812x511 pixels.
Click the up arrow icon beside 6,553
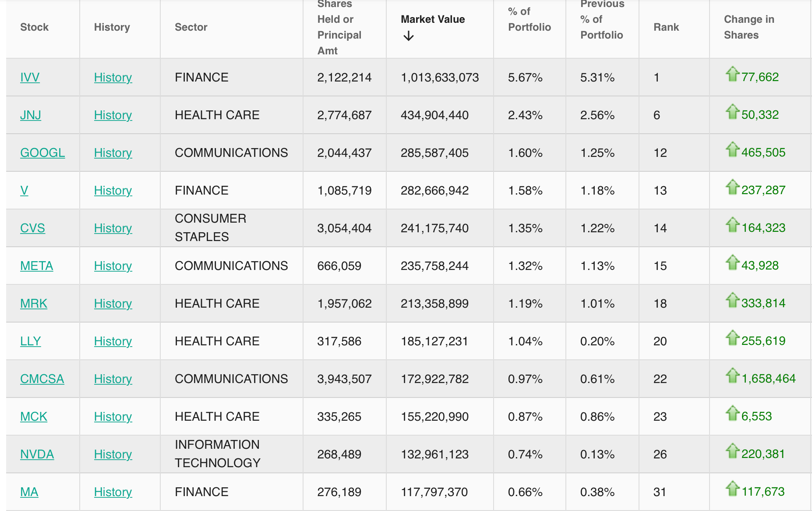coord(732,413)
